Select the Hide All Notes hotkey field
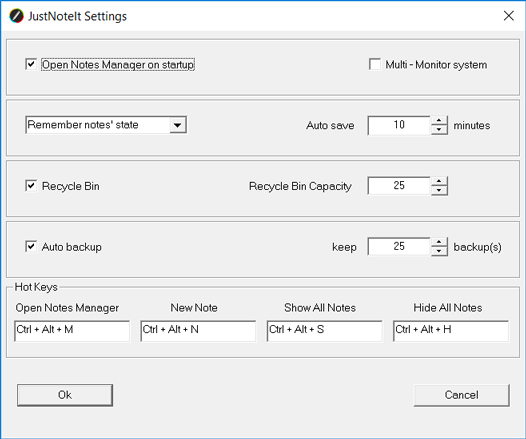526x439 pixels. coord(451,331)
